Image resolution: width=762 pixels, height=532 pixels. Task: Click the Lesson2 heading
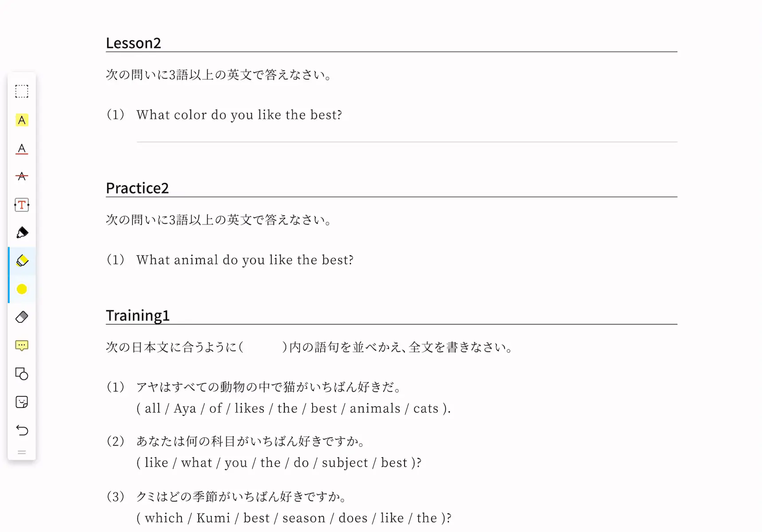pyautogui.click(x=133, y=43)
